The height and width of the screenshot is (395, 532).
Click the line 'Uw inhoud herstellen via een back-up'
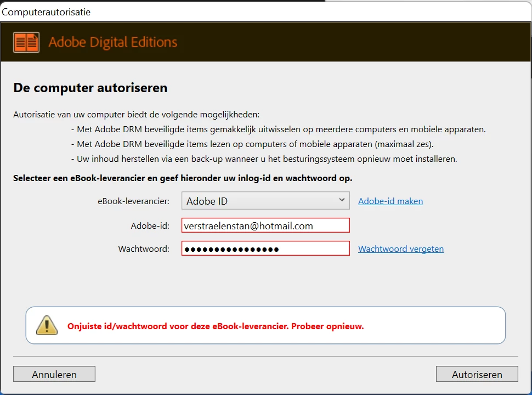264,159
